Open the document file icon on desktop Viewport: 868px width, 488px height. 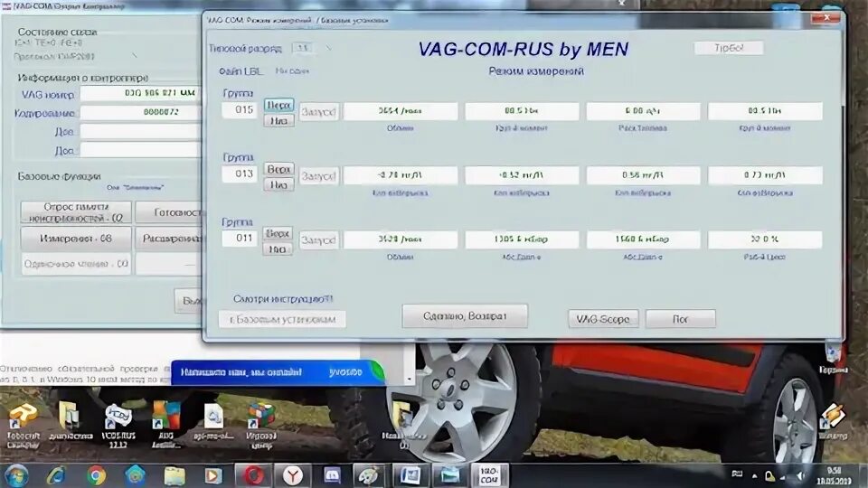point(213,422)
